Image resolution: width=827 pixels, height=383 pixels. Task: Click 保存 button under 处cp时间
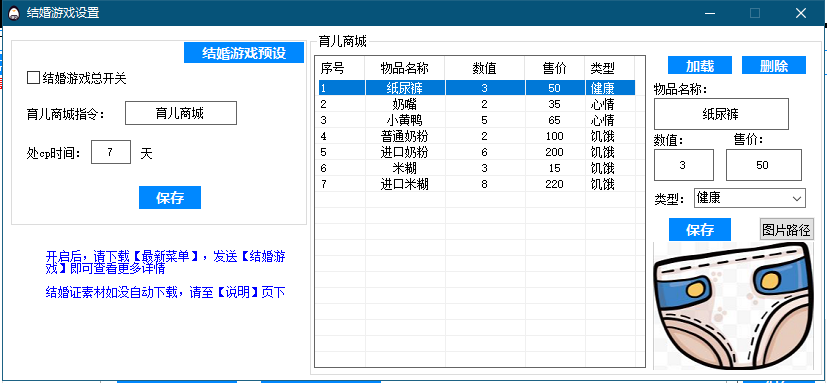[x=170, y=197]
